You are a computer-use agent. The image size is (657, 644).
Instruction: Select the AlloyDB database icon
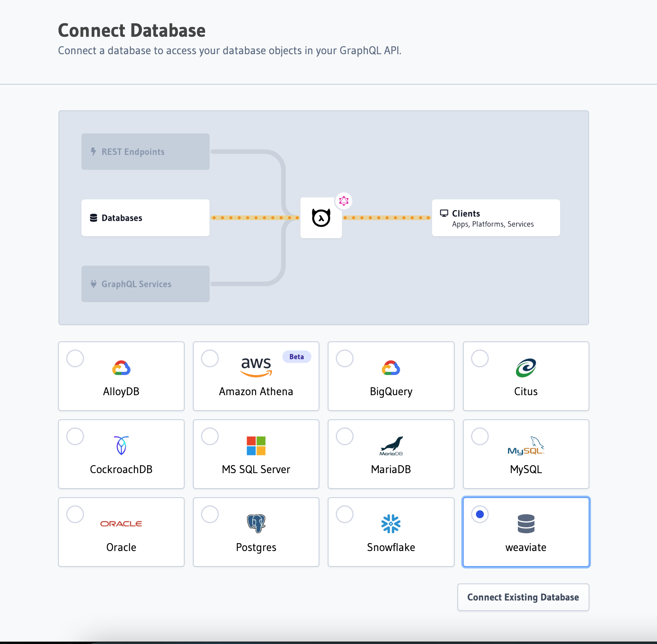click(121, 367)
